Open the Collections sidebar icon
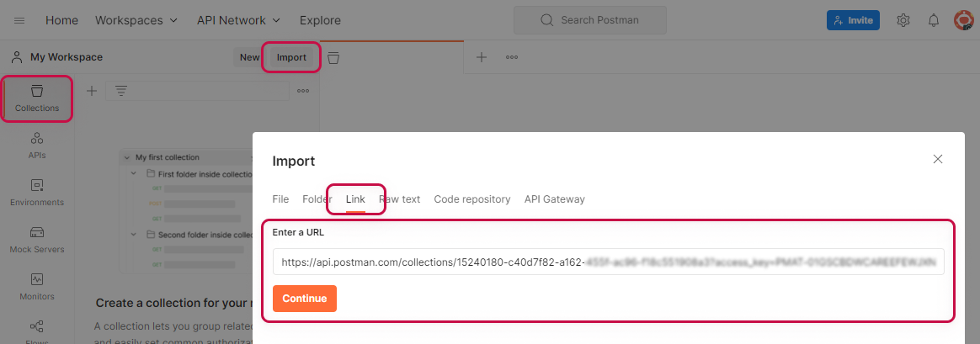This screenshot has width=980, height=344. pyautogui.click(x=37, y=98)
